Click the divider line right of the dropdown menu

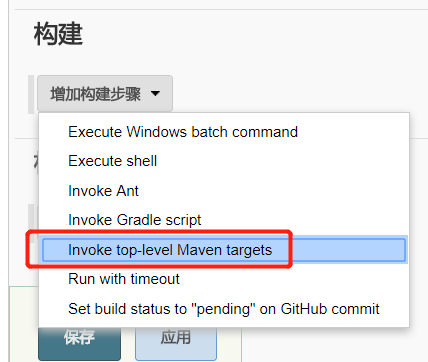coord(419,138)
